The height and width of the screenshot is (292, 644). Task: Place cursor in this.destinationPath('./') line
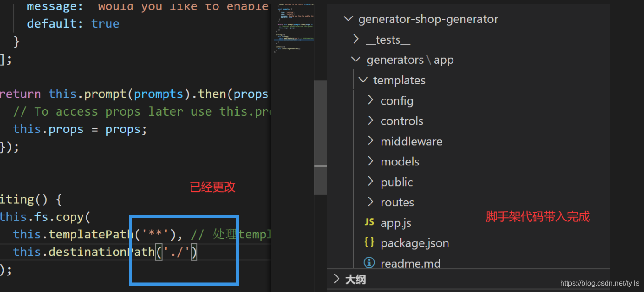pyautogui.click(x=105, y=252)
